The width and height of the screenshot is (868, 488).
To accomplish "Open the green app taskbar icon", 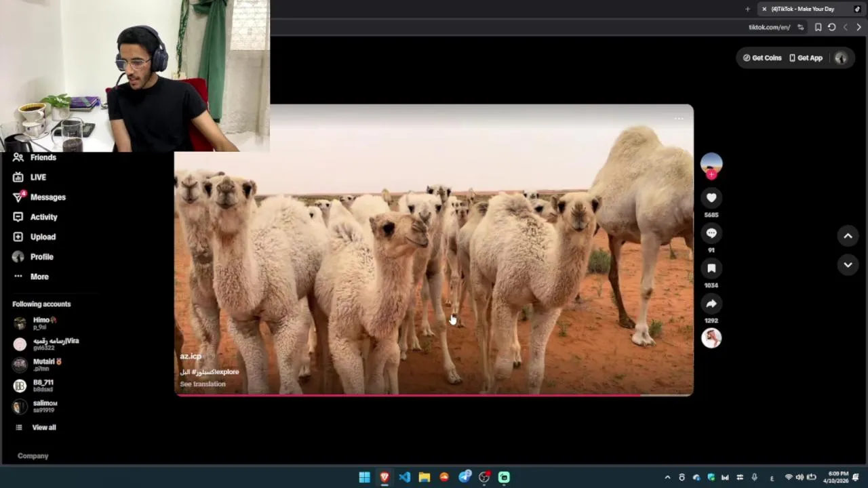I will click(504, 477).
